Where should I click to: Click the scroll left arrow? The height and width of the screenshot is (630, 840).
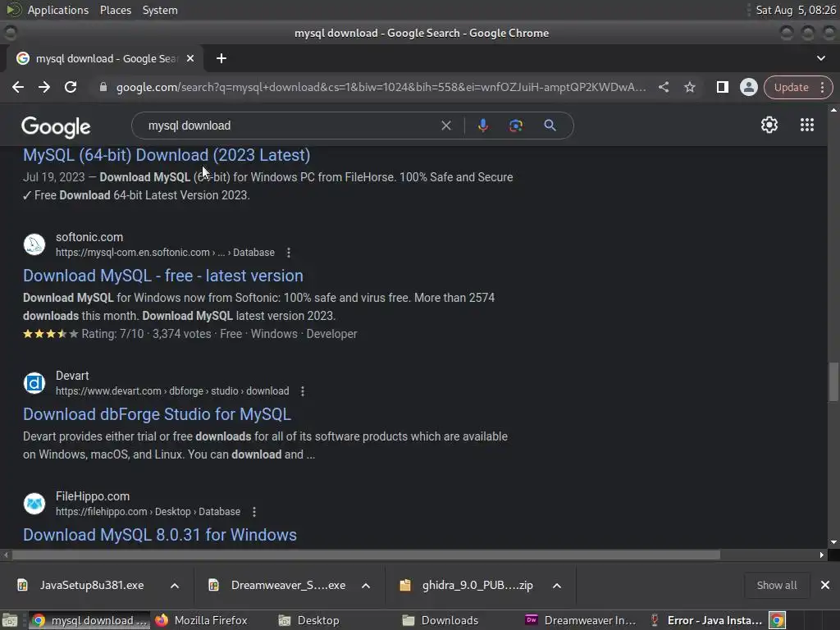(6, 555)
